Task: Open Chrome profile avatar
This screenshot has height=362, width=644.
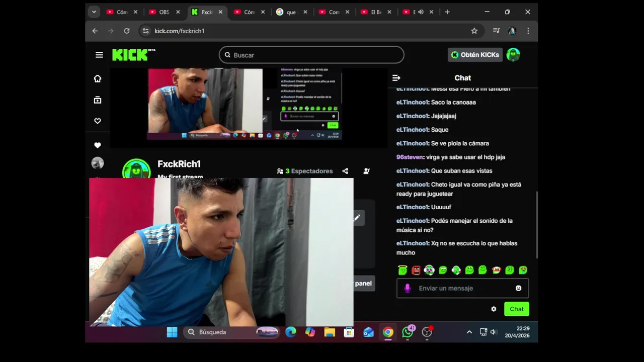Action: [x=512, y=31]
